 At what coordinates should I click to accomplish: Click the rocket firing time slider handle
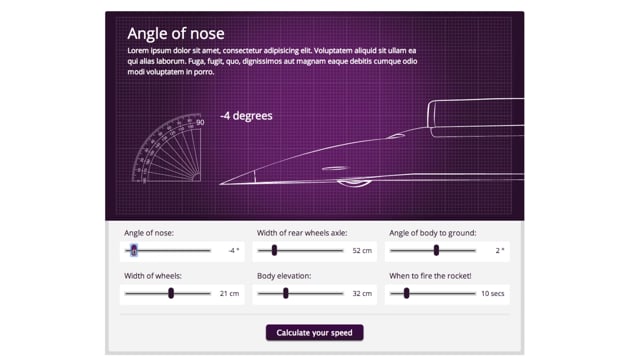pyautogui.click(x=407, y=293)
